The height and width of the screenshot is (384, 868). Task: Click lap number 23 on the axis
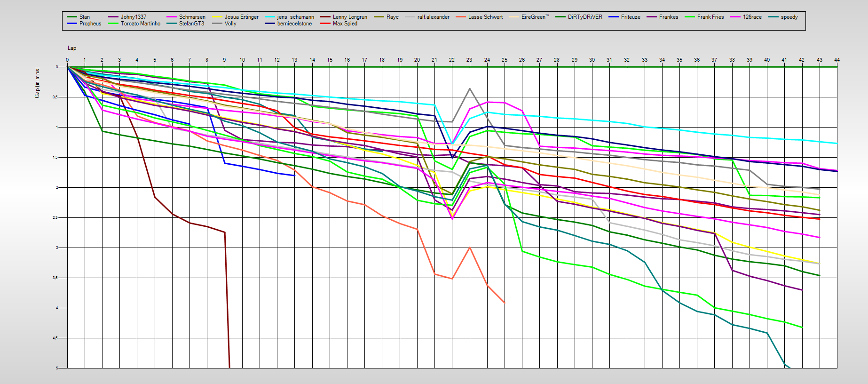point(469,60)
